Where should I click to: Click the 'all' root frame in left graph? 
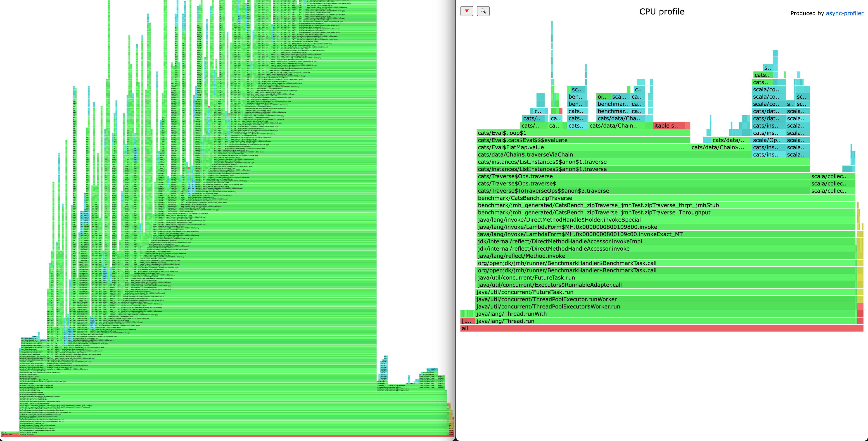click(228, 436)
